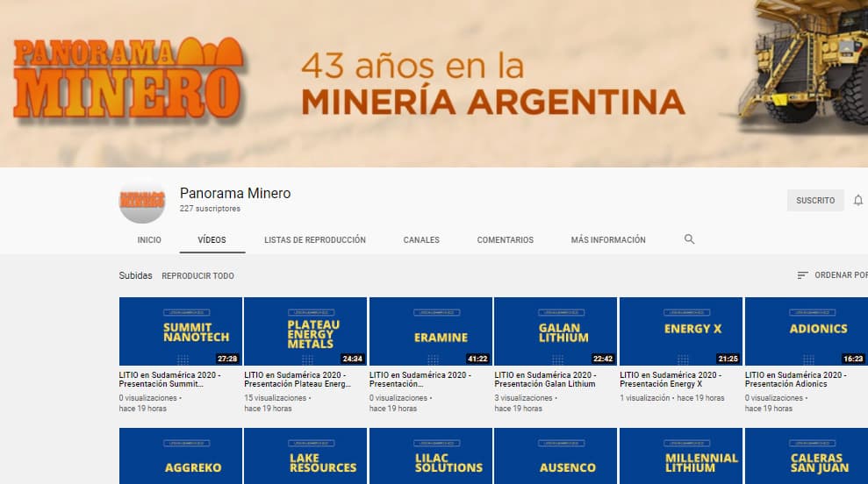Viewport: 868px width, 484px height.
Task: Open the Summit Nanotech video thumbnail
Action: pos(181,331)
